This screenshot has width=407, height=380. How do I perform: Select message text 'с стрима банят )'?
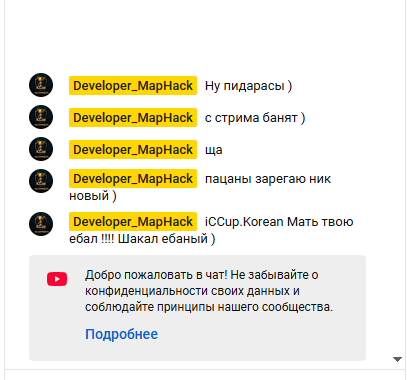[255, 118]
